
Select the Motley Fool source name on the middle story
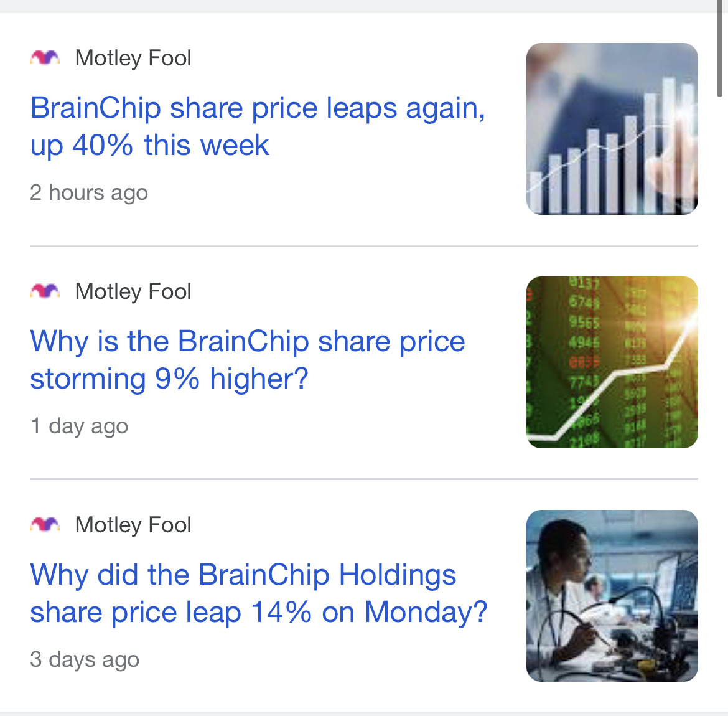(x=133, y=291)
